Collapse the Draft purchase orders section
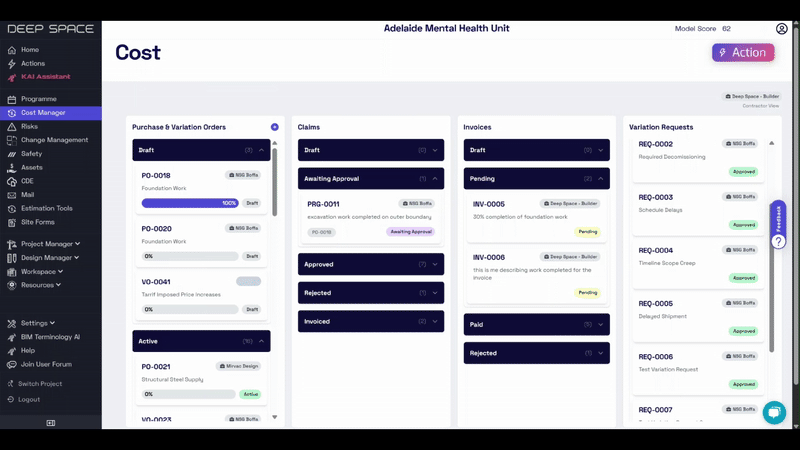 coord(261,150)
